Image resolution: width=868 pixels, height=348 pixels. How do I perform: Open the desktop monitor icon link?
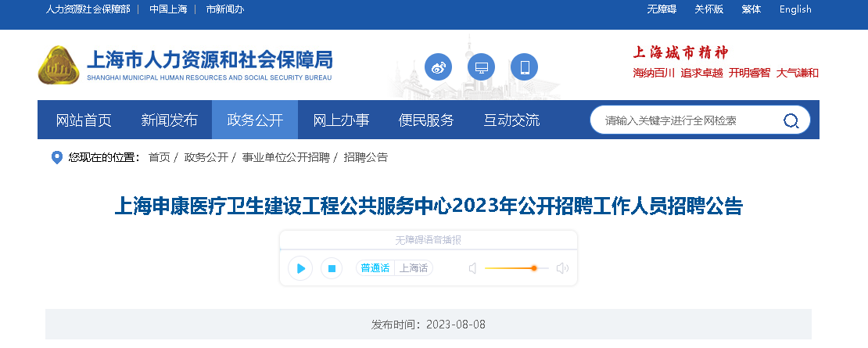click(x=481, y=67)
